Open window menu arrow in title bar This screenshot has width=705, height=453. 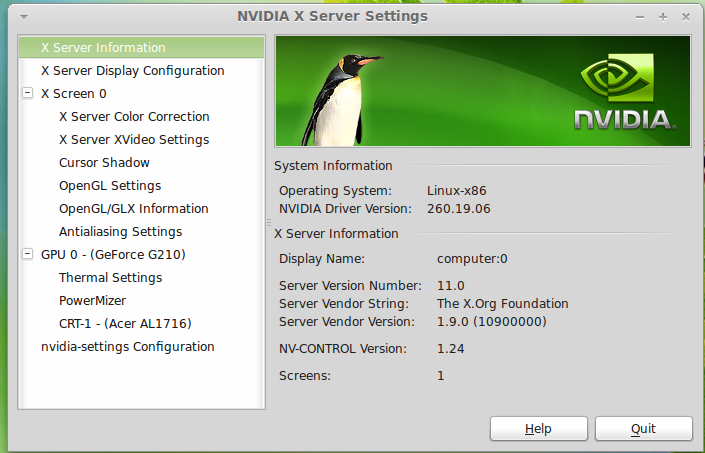pos(24,17)
